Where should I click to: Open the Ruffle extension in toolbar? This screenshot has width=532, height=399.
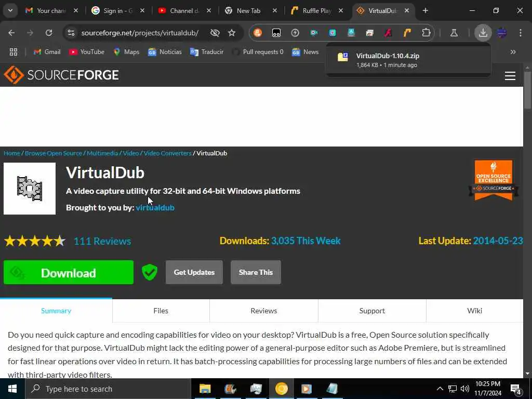pos(407,33)
